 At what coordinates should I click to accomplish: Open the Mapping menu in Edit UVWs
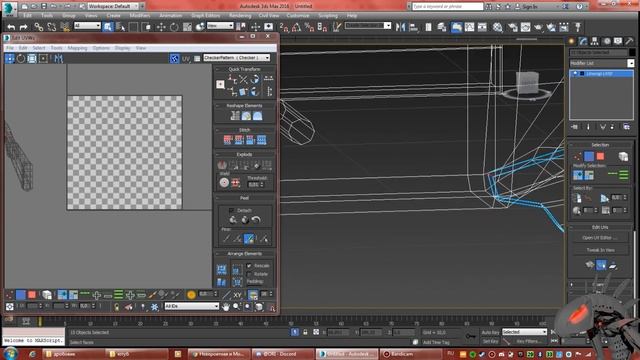77,48
